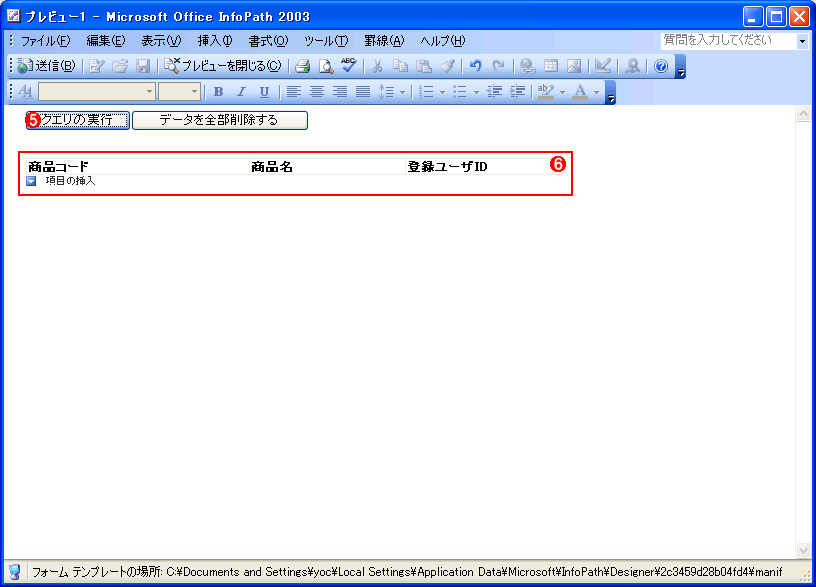Justify the text
The image size is (816, 587).
(363, 92)
